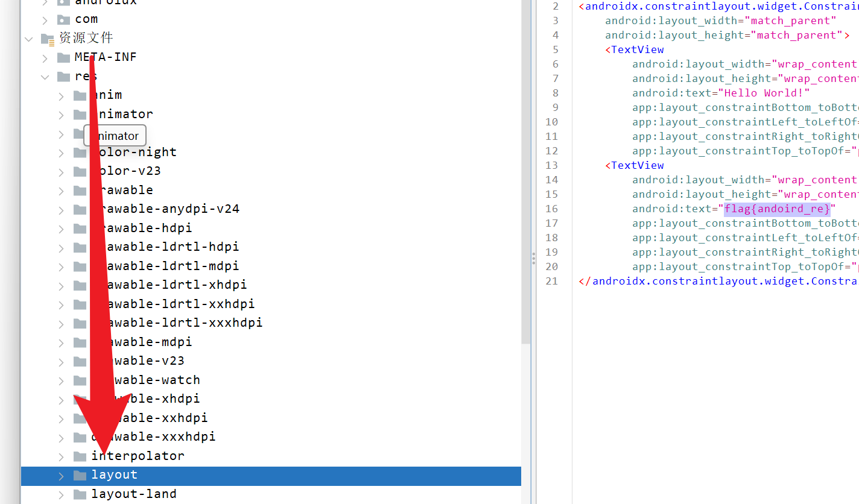Expand the META-INF folder chevron

[45, 58]
